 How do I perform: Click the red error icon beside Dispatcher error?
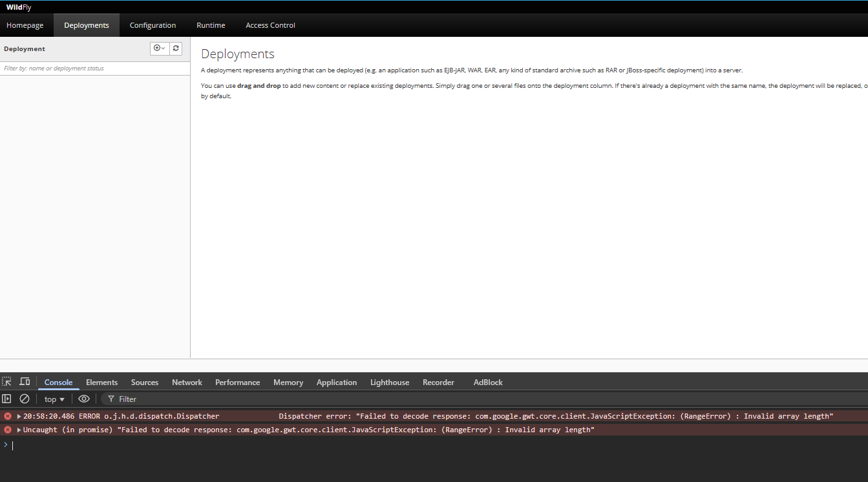click(8, 416)
